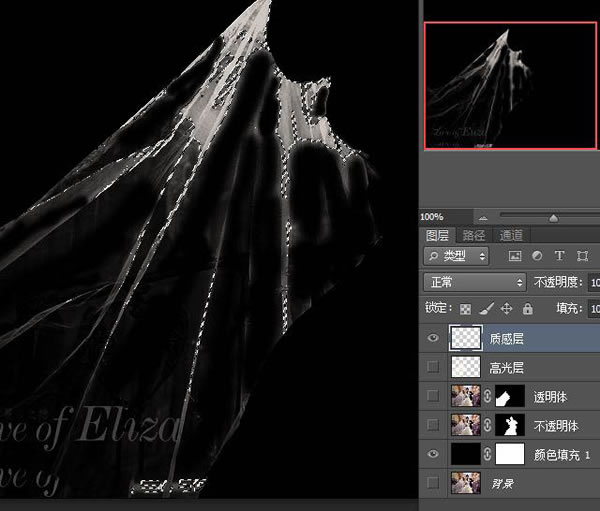Show the 高光层 layer
Screen dimensions: 600x511
433,367
